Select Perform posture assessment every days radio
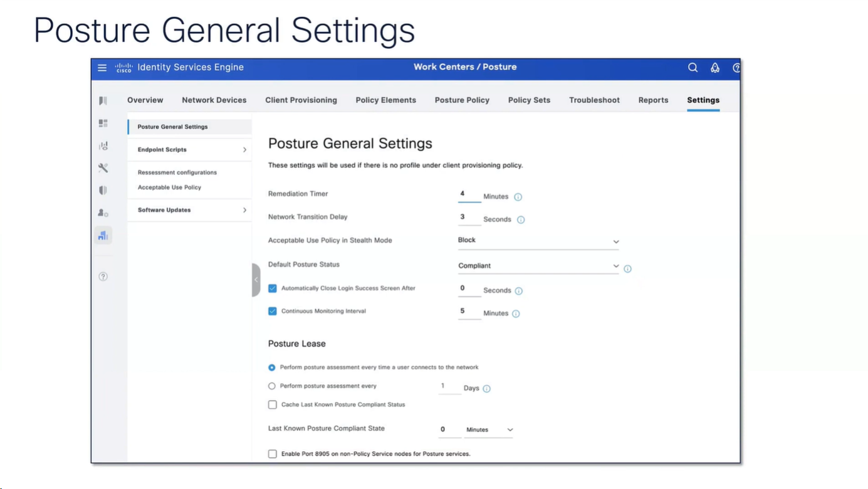This screenshot has height=489, width=868. (x=272, y=386)
